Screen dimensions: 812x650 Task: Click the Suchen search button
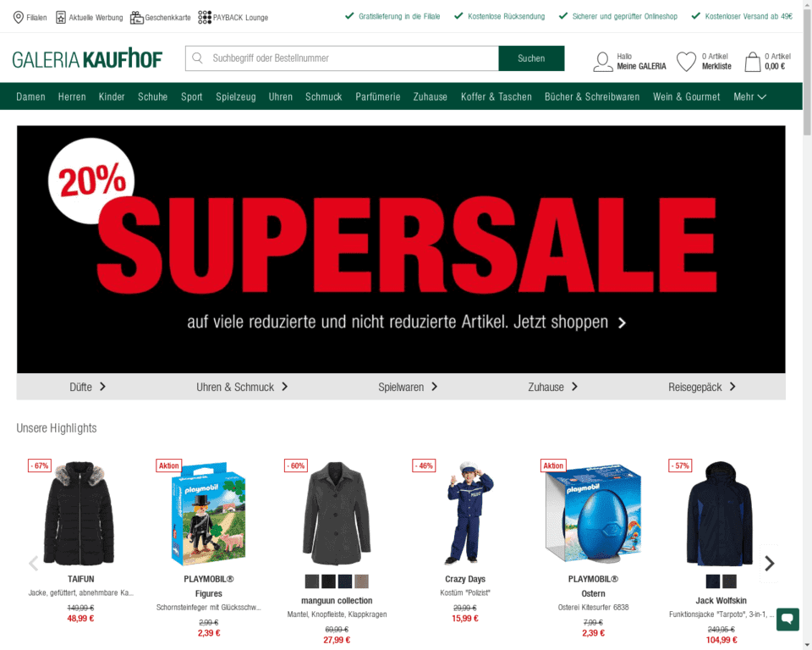(x=531, y=58)
